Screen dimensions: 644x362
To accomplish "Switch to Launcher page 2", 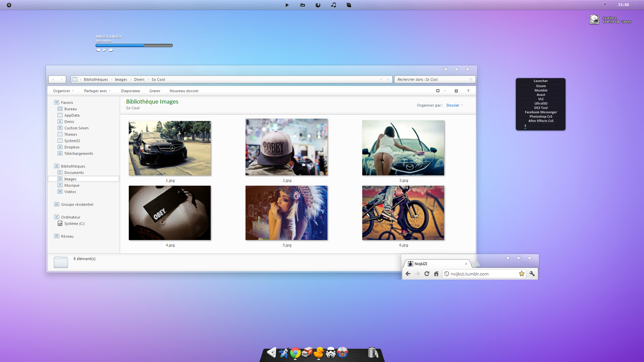I will point(541,126).
